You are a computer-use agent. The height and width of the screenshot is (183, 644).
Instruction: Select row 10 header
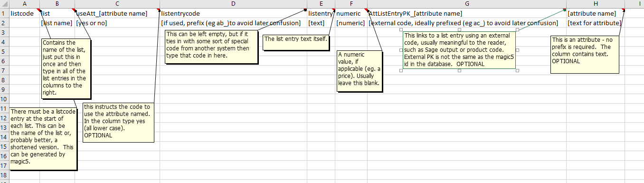pos(4,99)
